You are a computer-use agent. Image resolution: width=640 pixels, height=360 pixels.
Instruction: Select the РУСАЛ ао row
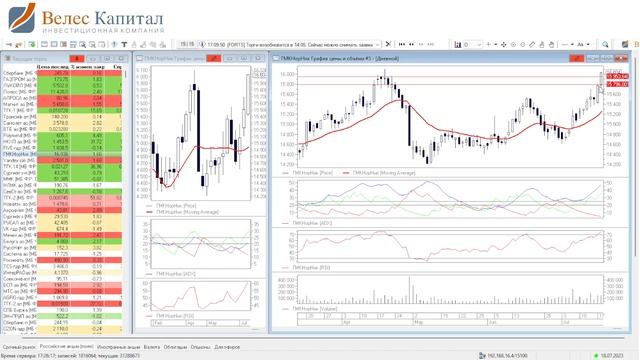pyautogui.click(x=62, y=223)
